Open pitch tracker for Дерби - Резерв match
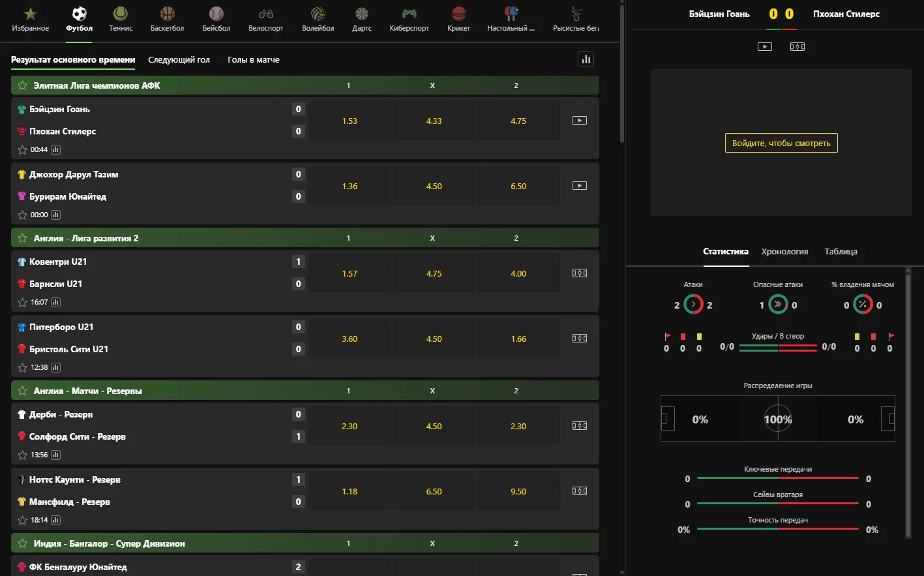Screen dimensions: 924x576 coord(580,426)
